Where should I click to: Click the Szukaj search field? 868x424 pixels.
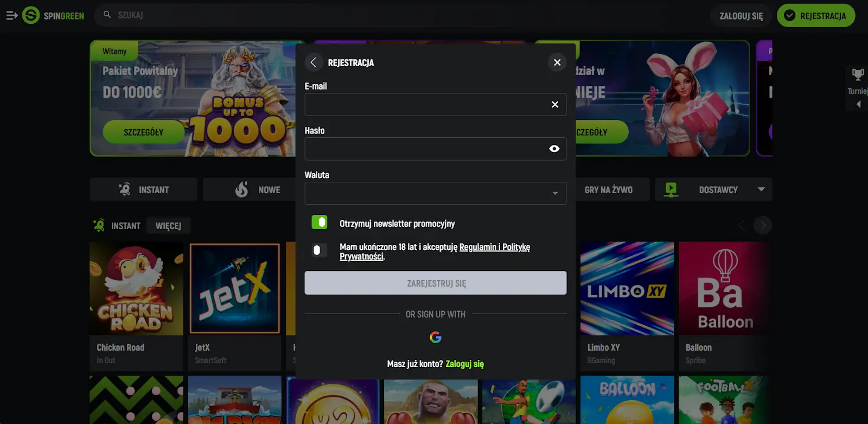pos(401,15)
